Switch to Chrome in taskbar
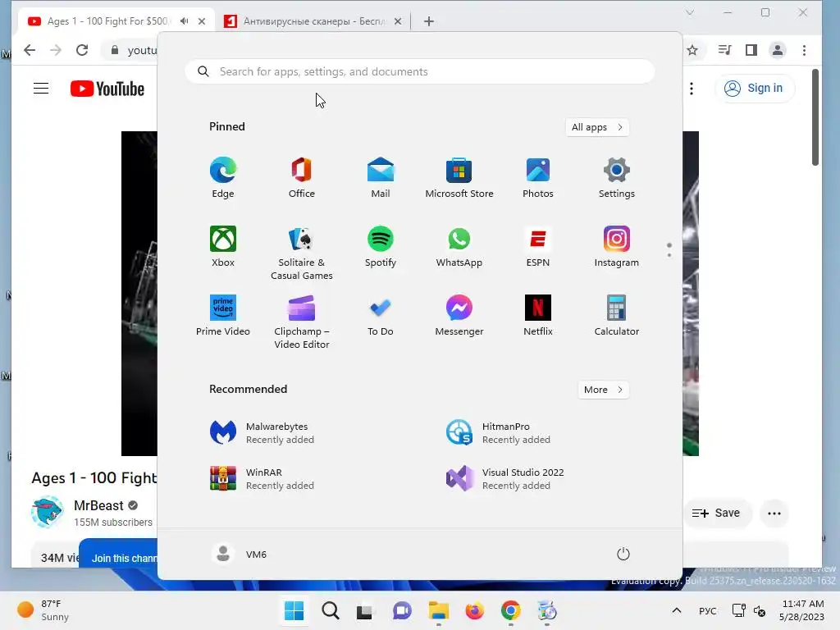Viewport: 840px width, 630px height. click(x=510, y=610)
